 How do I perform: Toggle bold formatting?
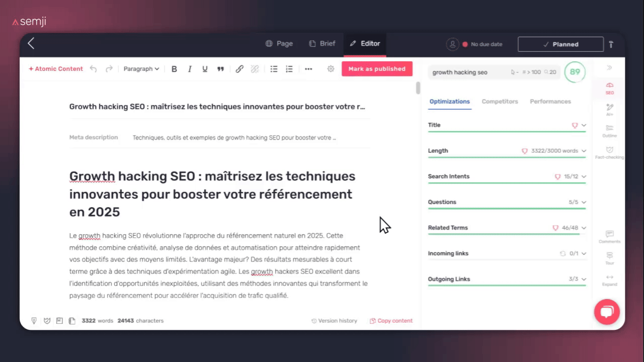point(174,69)
